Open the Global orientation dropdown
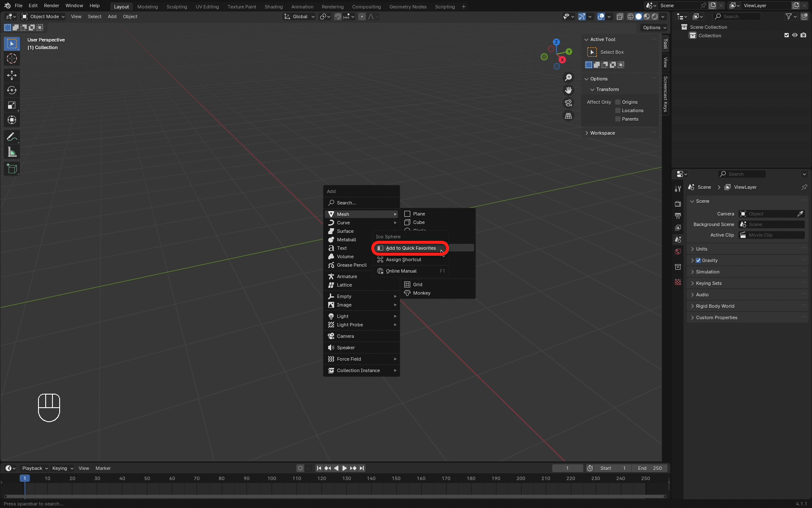812x508 pixels. click(x=299, y=17)
